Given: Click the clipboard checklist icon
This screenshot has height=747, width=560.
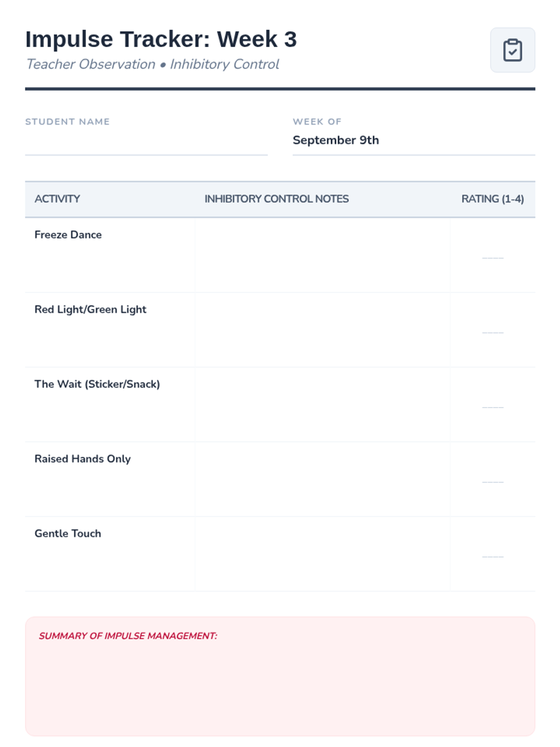Looking at the screenshot, I should pos(512,50).
